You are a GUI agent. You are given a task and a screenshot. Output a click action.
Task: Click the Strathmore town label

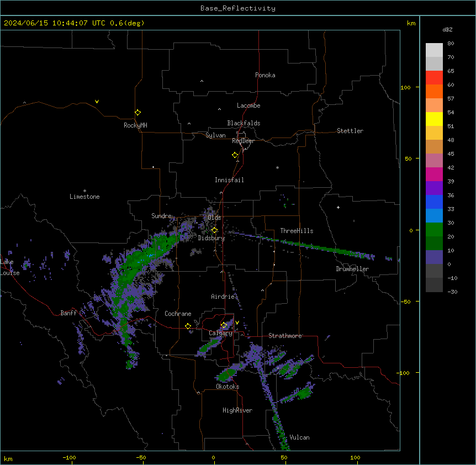285,336
